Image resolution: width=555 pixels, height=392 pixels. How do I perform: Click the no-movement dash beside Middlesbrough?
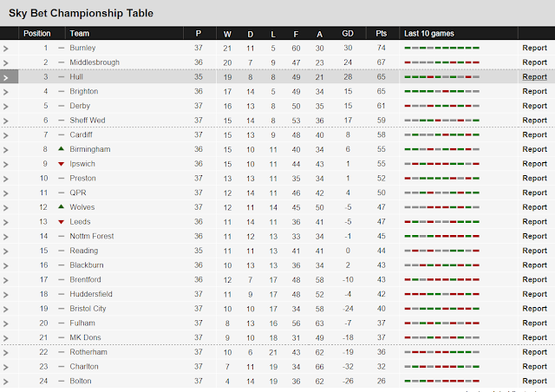(x=61, y=62)
